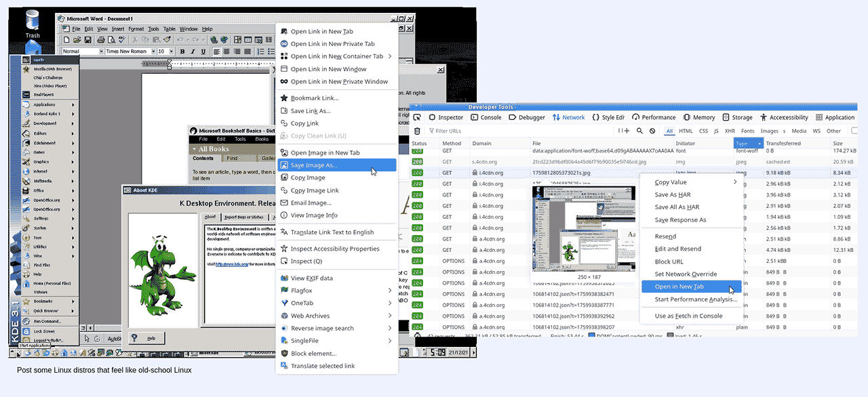Click the element picker icon in Developer Tools
Image resolution: width=868 pixels, height=397 pixels.
(x=418, y=117)
